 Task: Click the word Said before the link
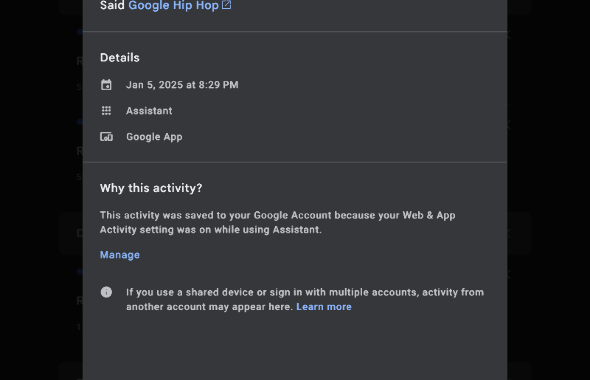point(112,6)
